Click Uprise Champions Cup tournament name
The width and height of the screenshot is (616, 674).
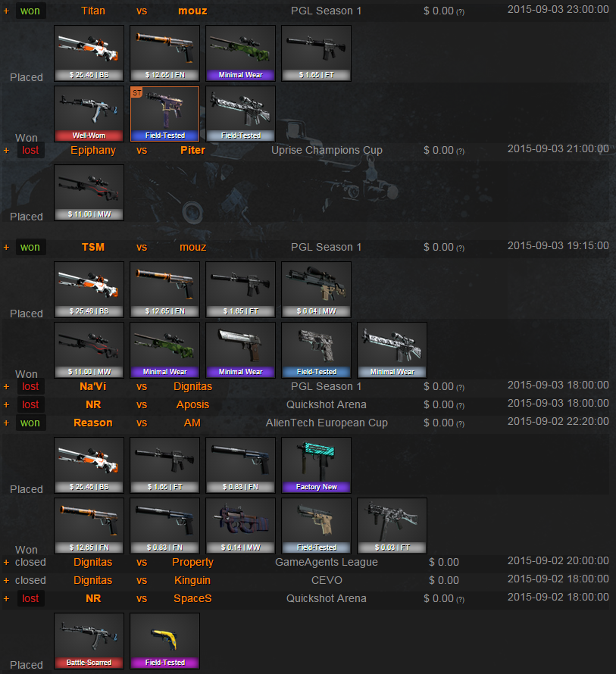click(327, 151)
